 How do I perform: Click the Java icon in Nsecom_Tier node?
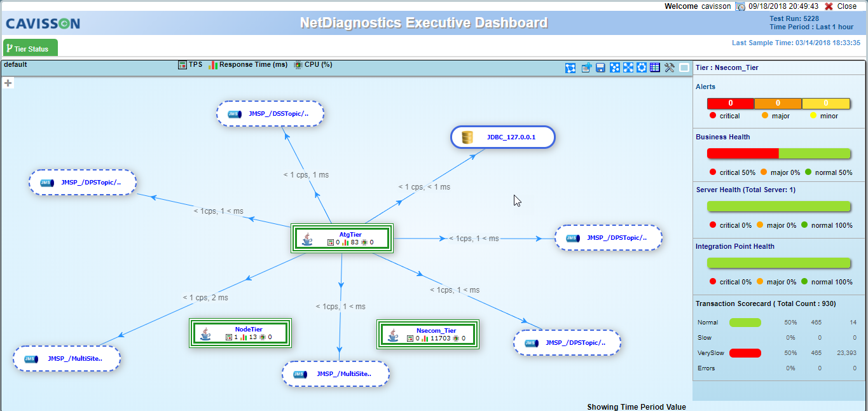click(394, 335)
